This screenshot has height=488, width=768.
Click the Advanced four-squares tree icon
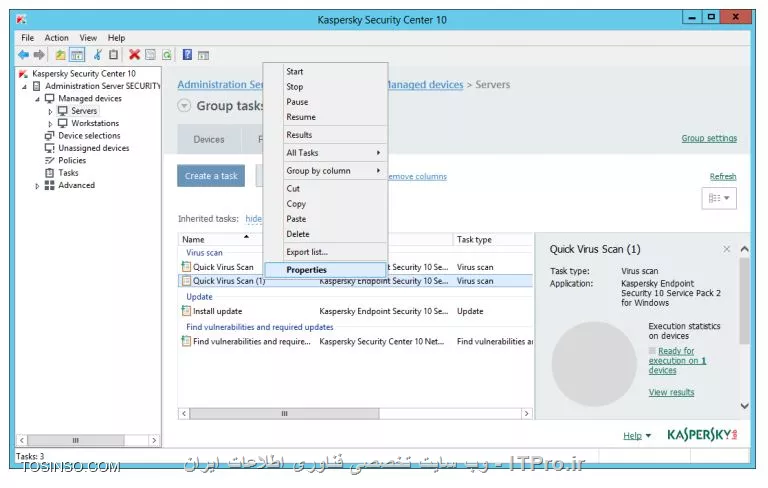click(49, 185)
